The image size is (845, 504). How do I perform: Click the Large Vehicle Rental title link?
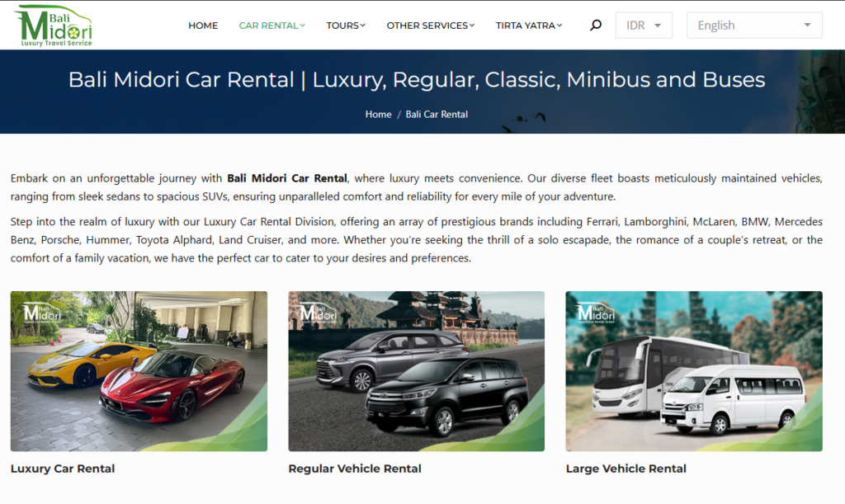pyautogui.click(x=625, y=469)
